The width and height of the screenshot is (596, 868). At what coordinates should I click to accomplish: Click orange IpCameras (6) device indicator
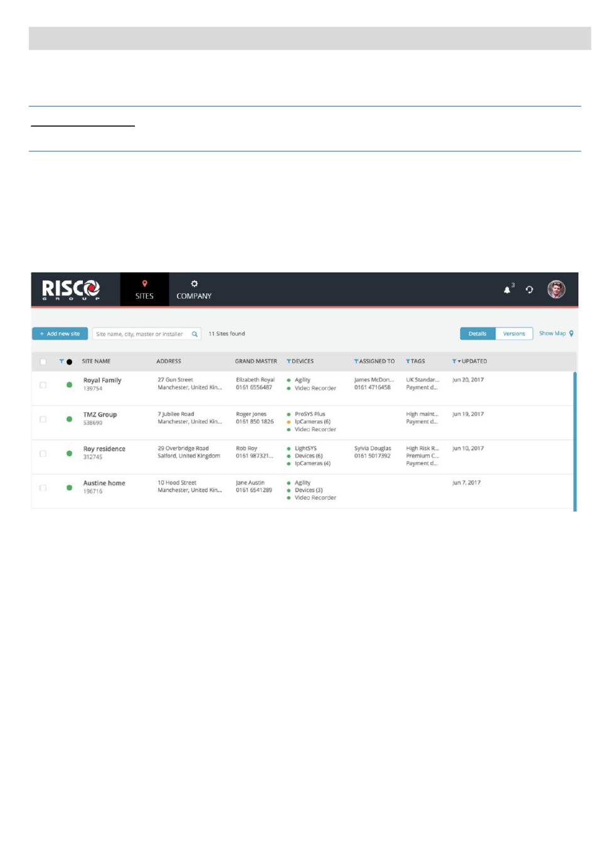point(289,422)
